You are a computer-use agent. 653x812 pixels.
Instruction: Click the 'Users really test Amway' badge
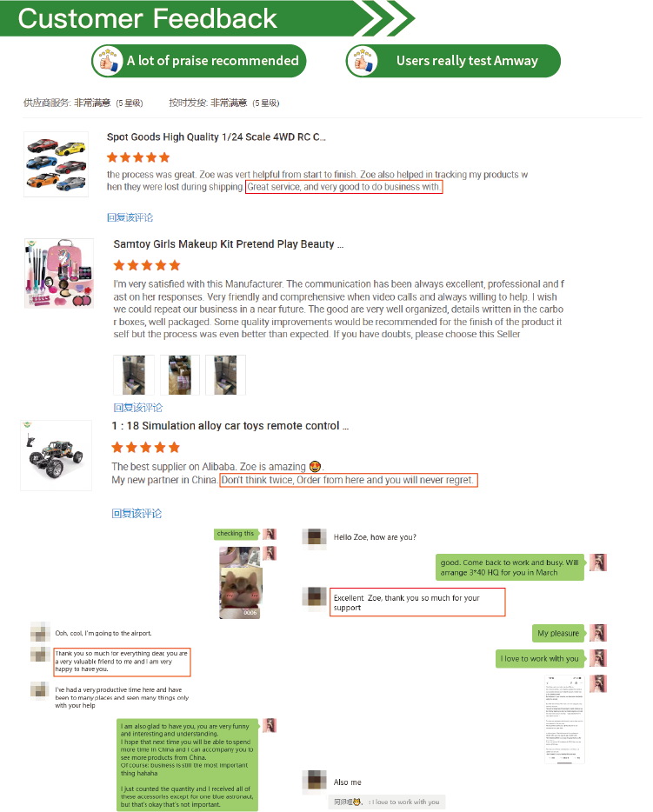tap(453, 61)
